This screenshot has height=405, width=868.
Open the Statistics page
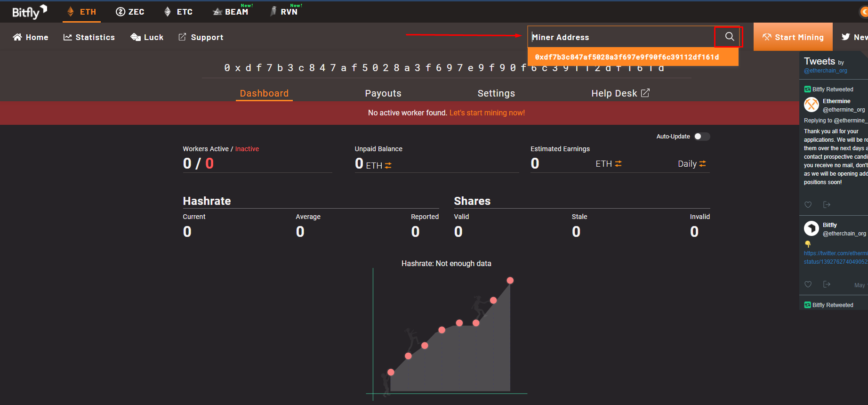point(89,37)
